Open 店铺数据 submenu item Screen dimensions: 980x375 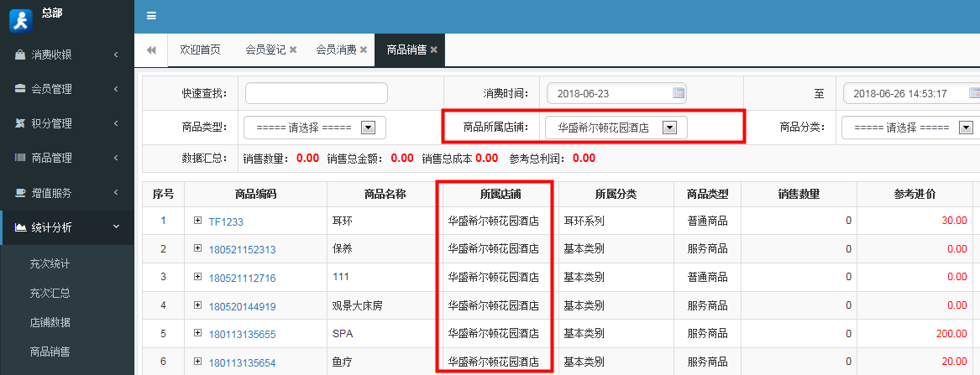pyautogui.click(x=50, y=322)
